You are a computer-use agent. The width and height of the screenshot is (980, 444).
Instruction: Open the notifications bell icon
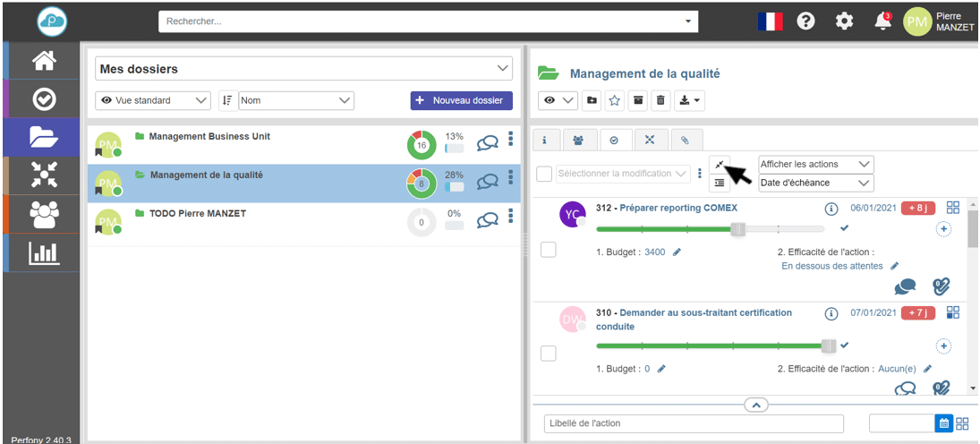click(882, 21)
